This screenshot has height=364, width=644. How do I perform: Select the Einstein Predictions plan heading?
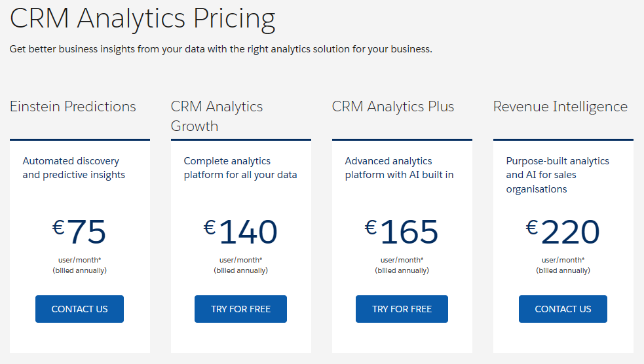pos(73,107)
